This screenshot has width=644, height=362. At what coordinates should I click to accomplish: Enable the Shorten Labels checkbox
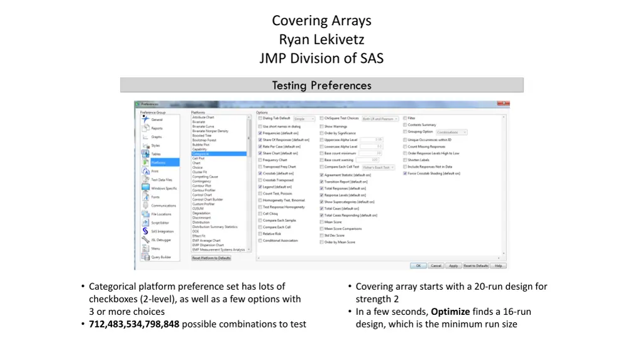point(405,160)
